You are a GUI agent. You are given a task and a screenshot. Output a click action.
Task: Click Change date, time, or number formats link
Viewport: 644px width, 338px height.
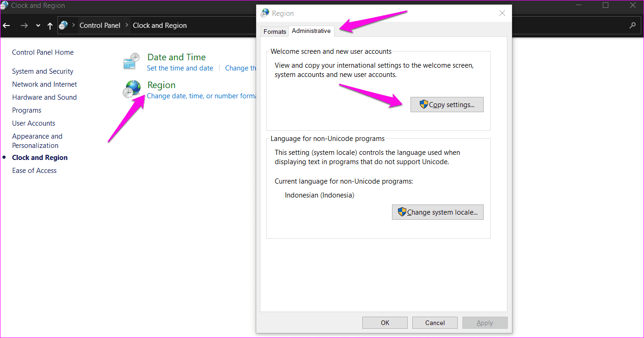tap(202, 96)
